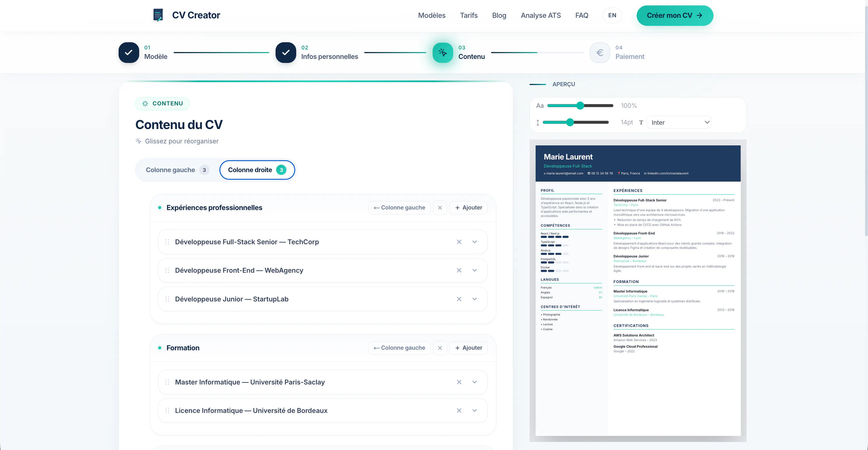
Task: Open the Inter font dropdown
Action: tap(679, 122)
